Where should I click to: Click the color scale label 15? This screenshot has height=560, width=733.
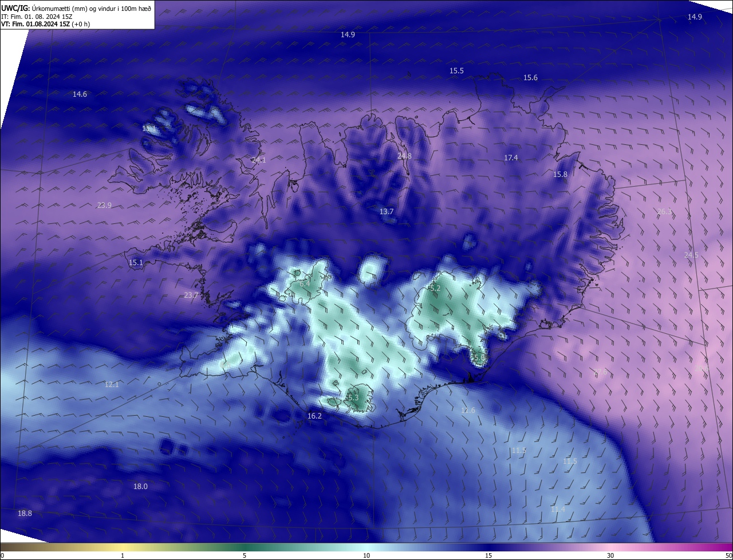pos(488,555)
